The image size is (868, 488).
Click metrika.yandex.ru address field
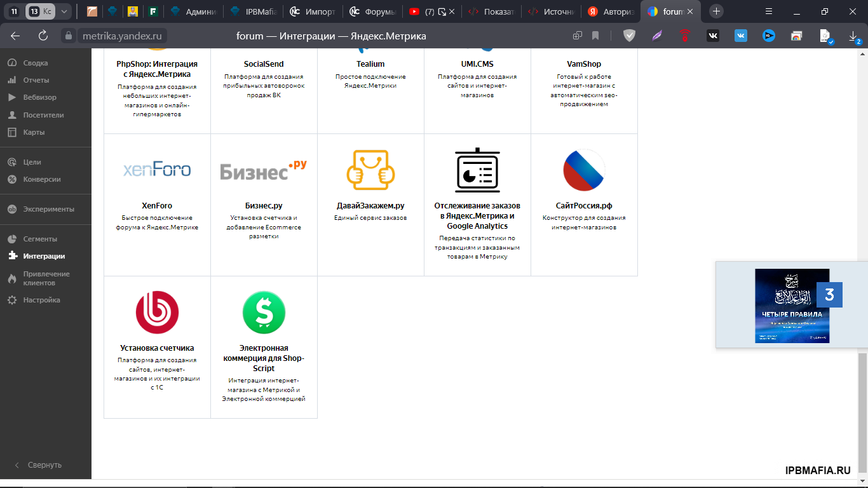tap(123, 36)
